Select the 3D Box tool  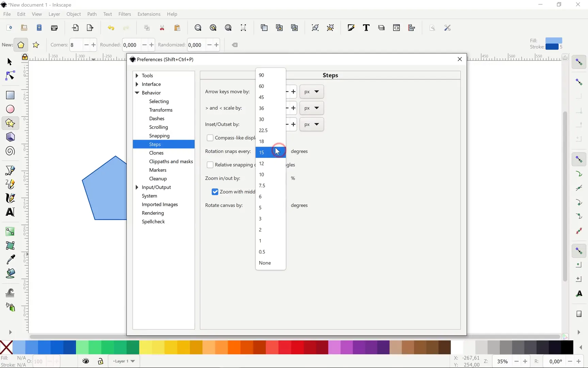tap(10, 137)
